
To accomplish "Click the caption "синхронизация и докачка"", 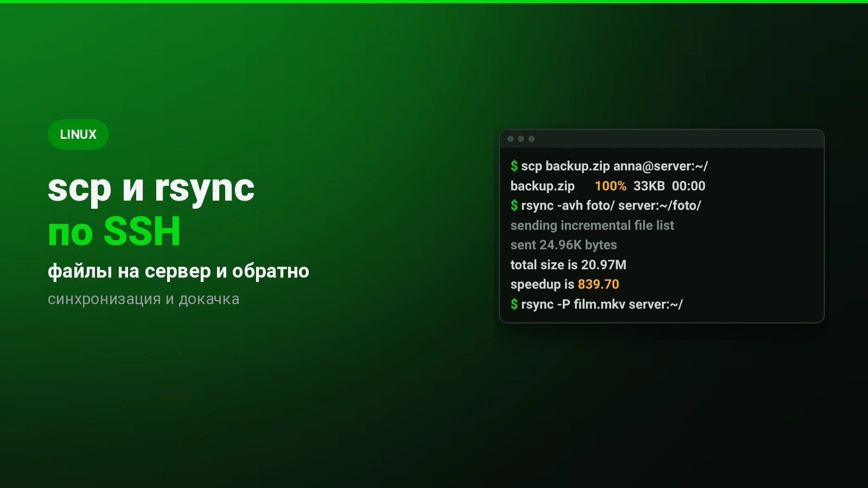I will (143, 299).
